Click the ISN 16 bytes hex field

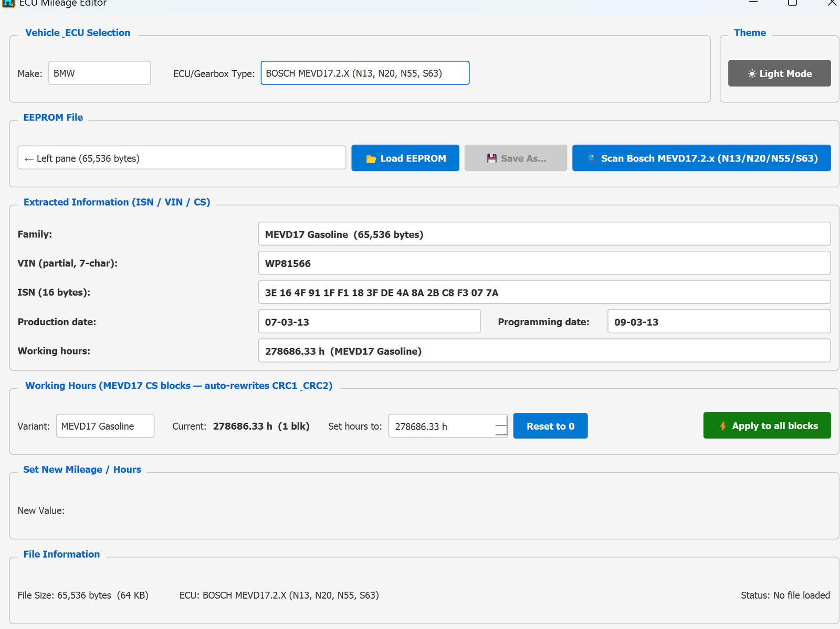(544, 292)
